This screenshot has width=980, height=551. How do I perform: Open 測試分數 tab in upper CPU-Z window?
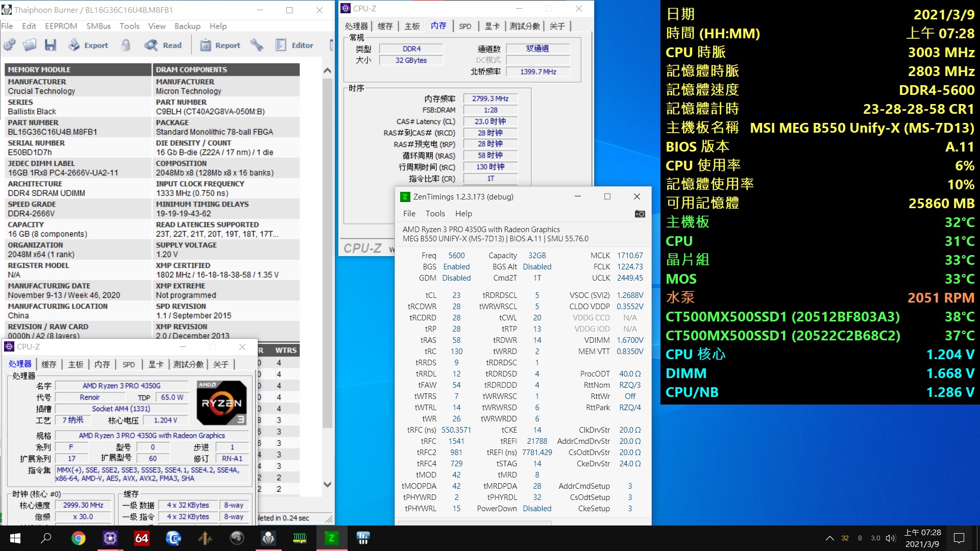pyautogui.click(x=525, y=26)
